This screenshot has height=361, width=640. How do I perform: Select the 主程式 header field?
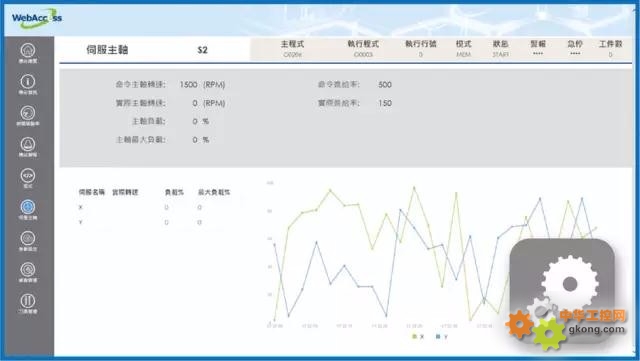(x=292, y=49)
